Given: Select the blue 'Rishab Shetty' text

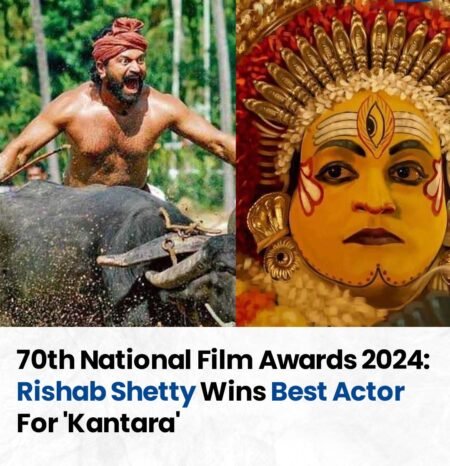Looking at the screenshot, I should click(x=106, y=392).
